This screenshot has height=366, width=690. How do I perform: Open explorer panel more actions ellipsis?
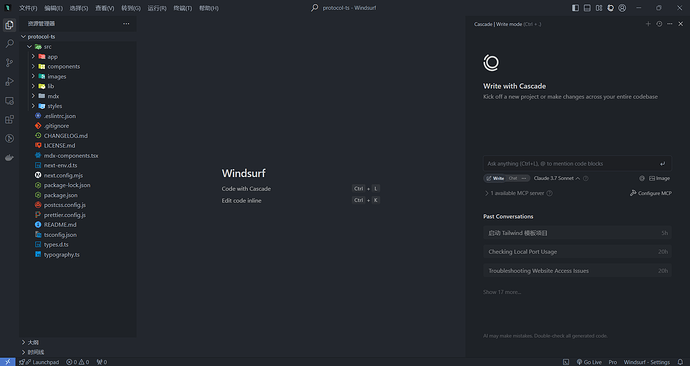pos(126,24)
